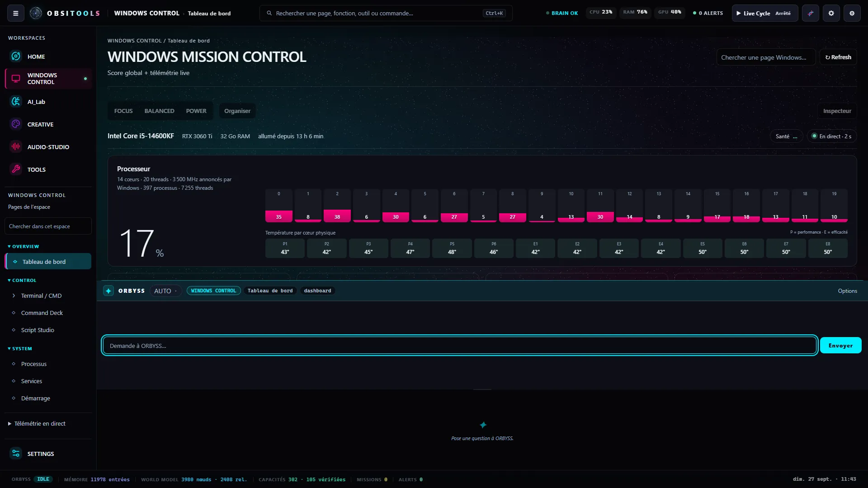Select FOCUS performance mode

pyautogui.click(x=123, y=111)
